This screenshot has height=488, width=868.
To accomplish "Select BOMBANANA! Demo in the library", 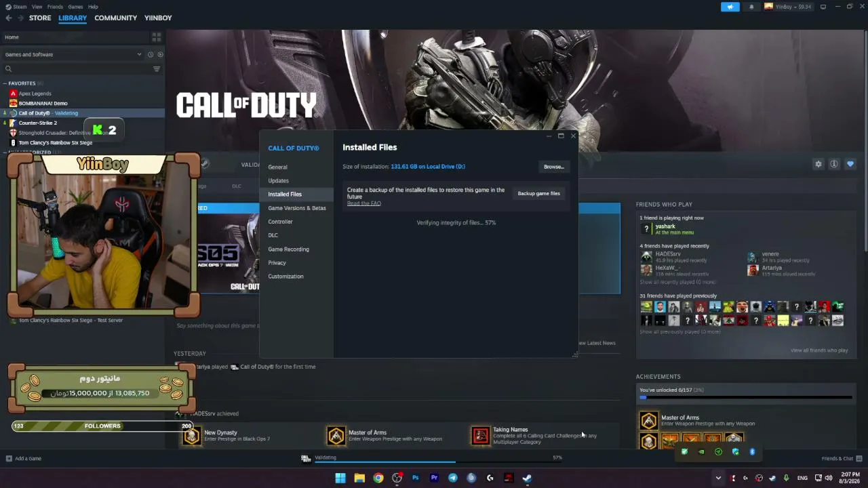I will (43, 103).
